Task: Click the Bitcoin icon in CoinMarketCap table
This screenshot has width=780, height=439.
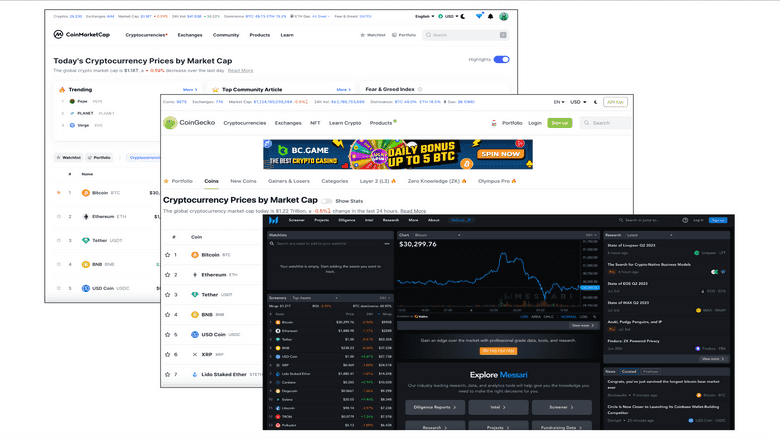Action: (86, 192)
